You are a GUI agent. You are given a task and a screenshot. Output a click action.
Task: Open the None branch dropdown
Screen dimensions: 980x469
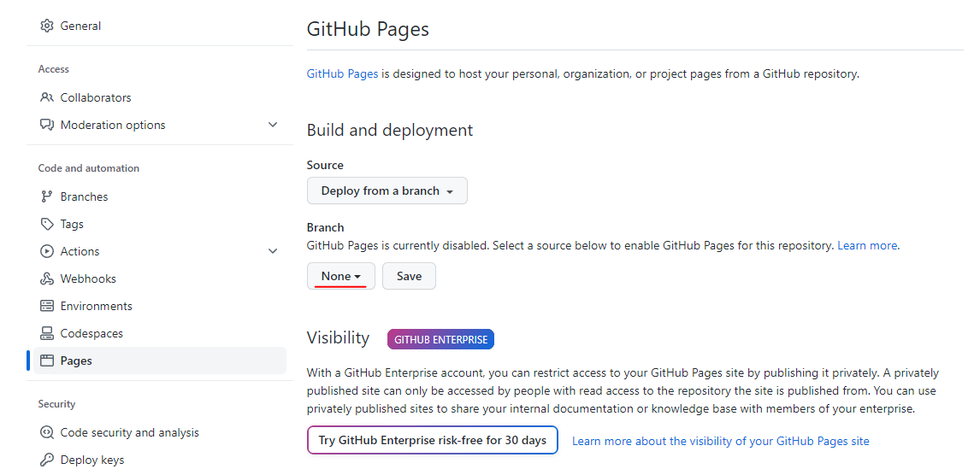(340, 276)
